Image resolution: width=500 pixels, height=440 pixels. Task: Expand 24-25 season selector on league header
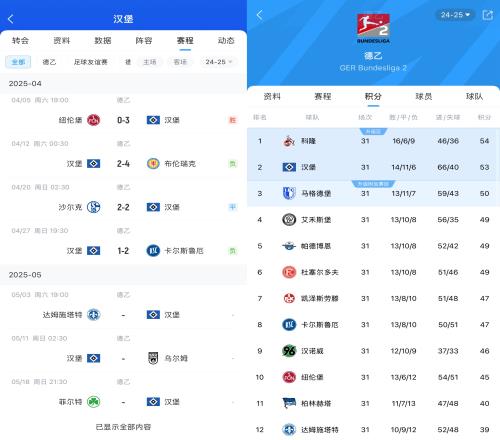pos(455,15)
